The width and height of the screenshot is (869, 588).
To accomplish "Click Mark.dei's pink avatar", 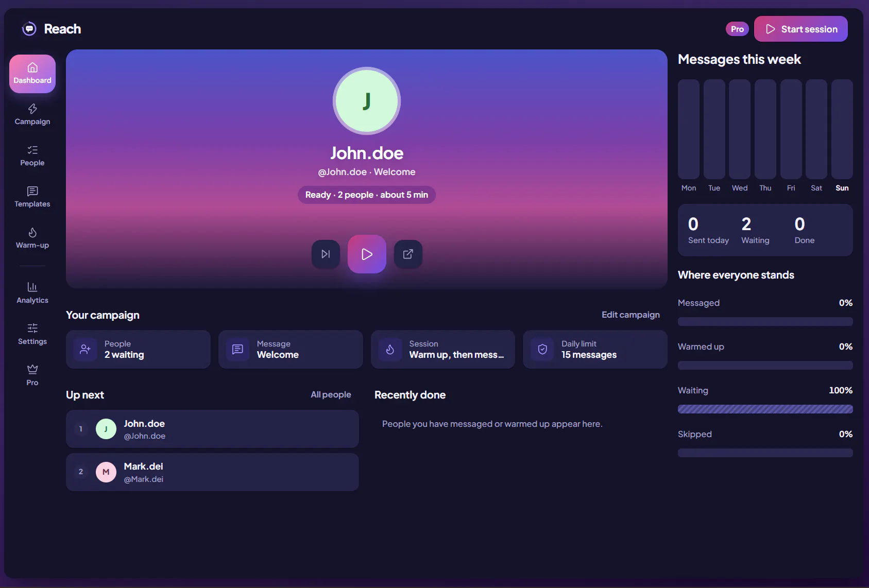I will point(106,472).
